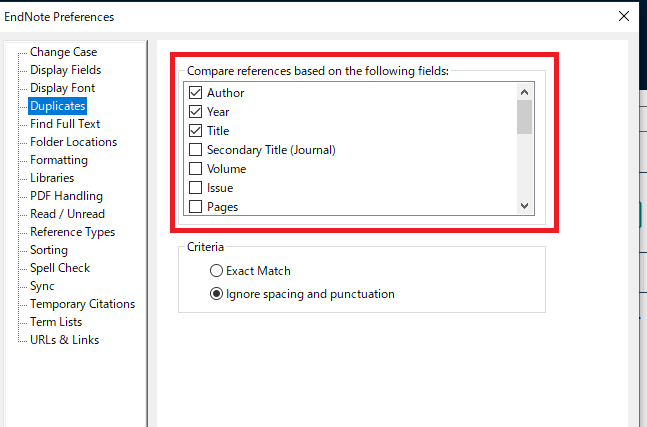Tick the Issue field checkbox
This screenshot has width=647, height=427.
pos(195,188)
